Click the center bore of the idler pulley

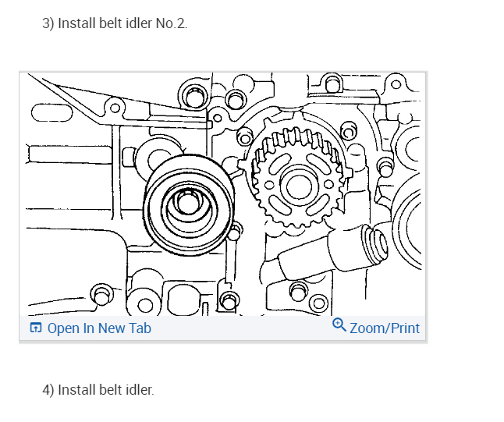click(x=186, y=202)
